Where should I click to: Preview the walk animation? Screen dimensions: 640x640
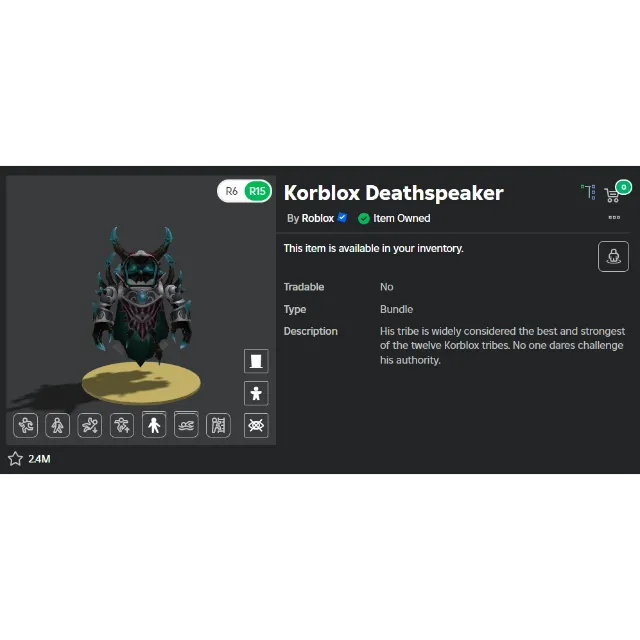pos(58,426)
